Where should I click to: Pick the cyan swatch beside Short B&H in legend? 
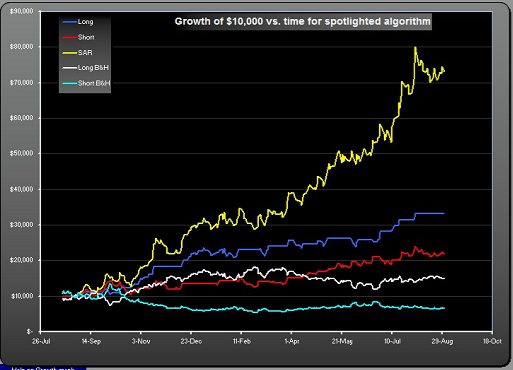69,83
